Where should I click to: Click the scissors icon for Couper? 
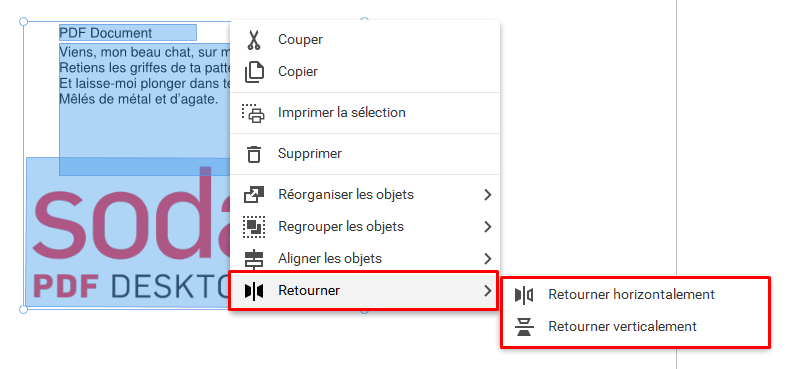(x=254, y=40)
